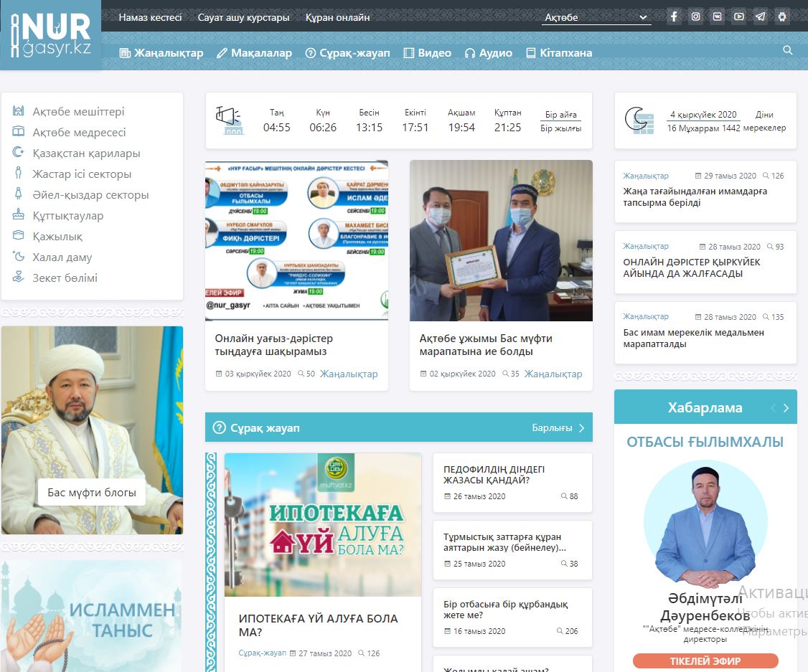
Task: Click the mosque loudspeaker prayer-times icon
Action: coord(231,120)
